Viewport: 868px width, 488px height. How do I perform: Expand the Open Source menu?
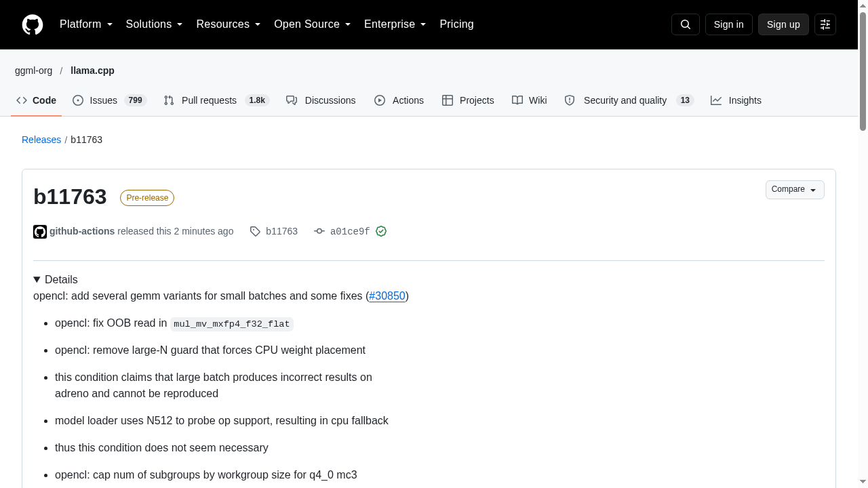tap(313, 24)
